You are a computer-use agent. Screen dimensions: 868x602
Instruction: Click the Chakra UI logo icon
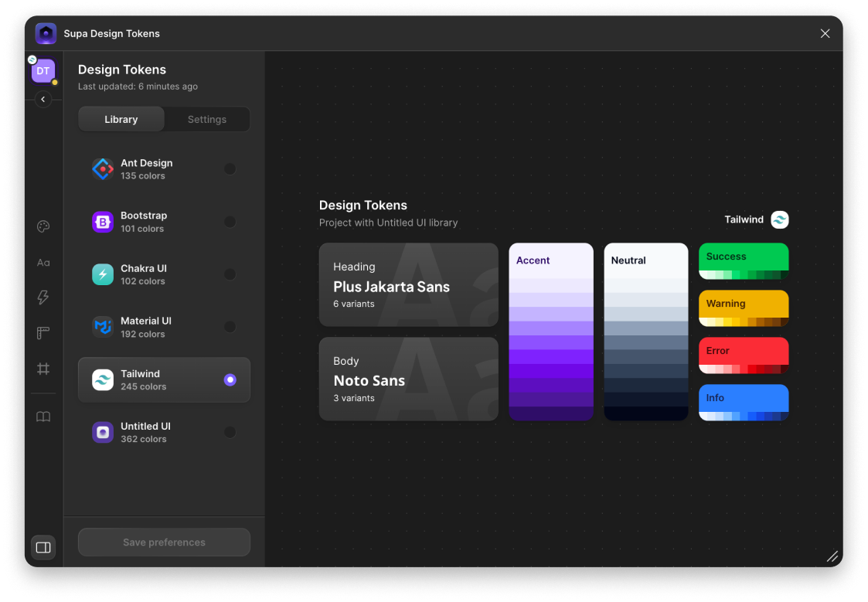(102, 274)
